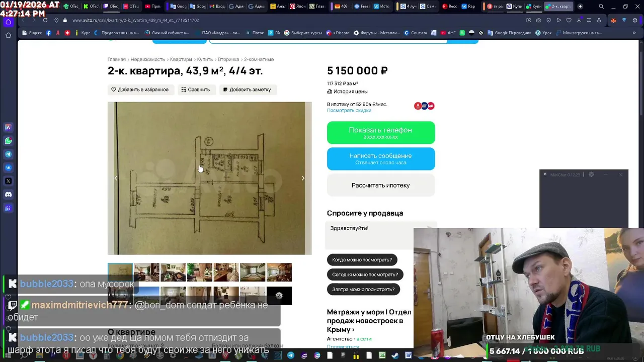Open bank offers icons next to mortgage
Image resolution: width=644 pixels, height=362 pixels.
pos(424,106)
